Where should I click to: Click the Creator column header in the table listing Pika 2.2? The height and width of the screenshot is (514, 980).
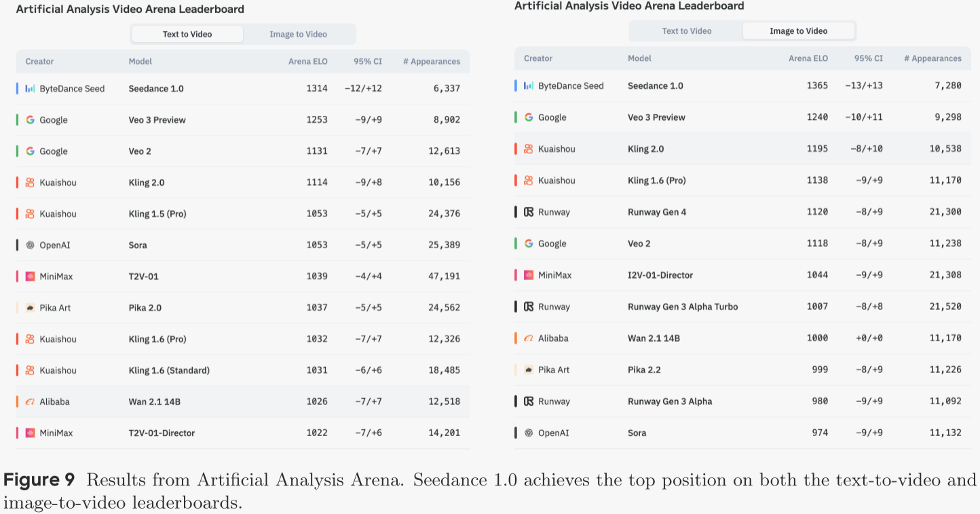[538, 58]
